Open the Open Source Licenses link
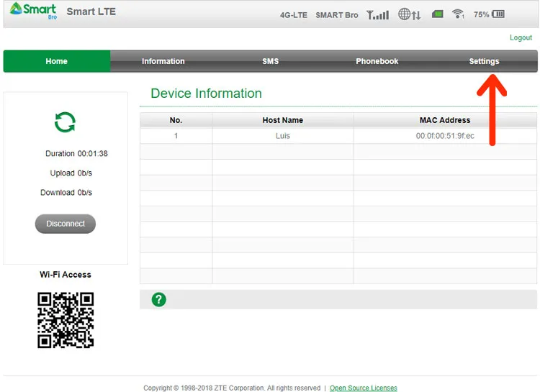Image resolution: width=540 pixels, height=392 pixels. coord(364,388)
